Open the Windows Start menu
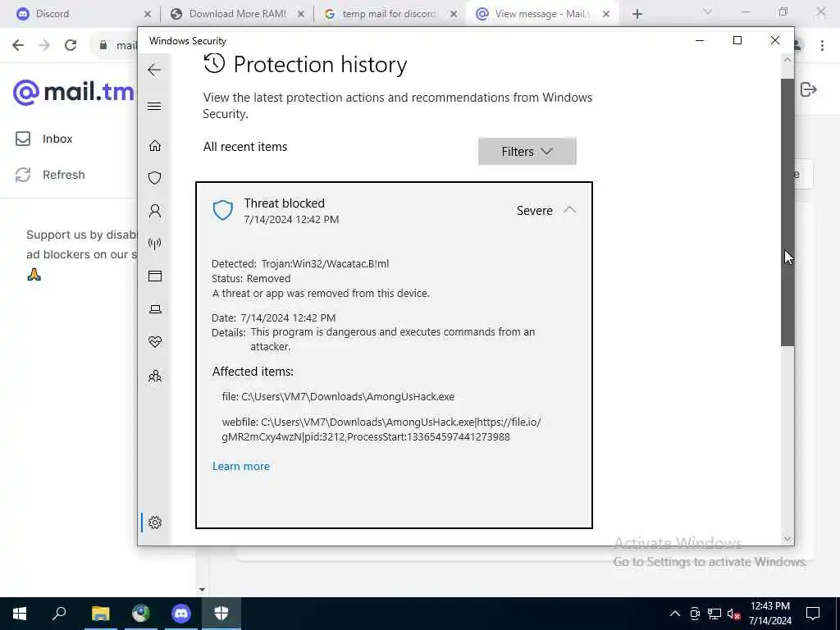Viewport: 840px width, 630px height. click(20, 614)
